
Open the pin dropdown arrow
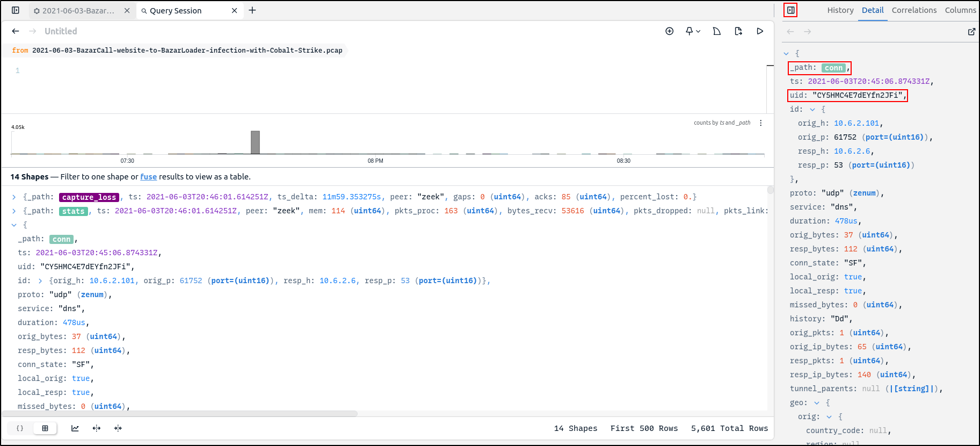(x=698, y=32)
